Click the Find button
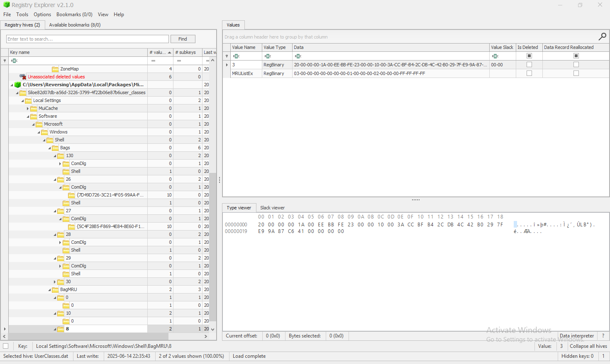This screenshot has height=364, width=610. pyautogui.click(x=183, y=39)
